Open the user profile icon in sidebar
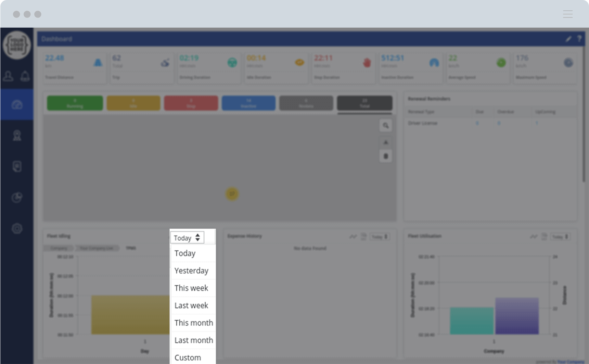The image size is (589, 364). [8, 76]
